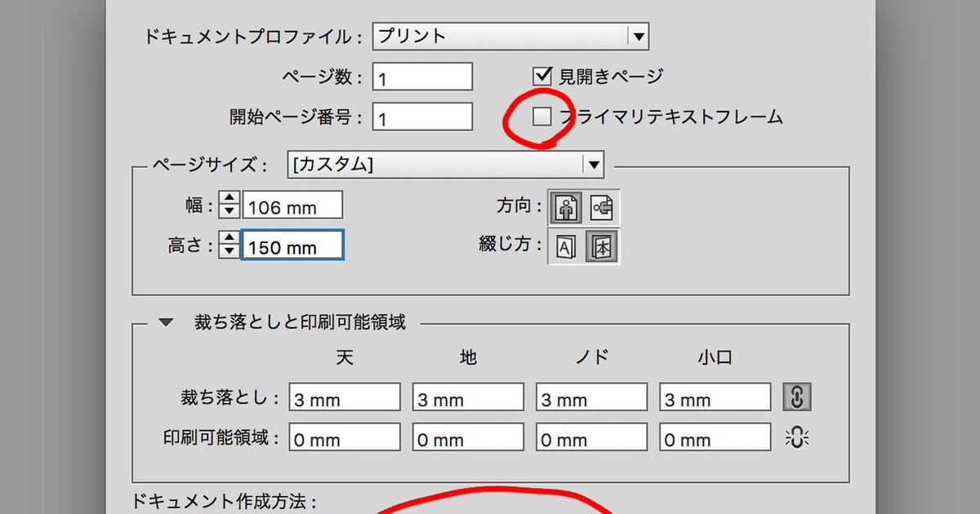The image size is (980, 514).
Task: Open the ページサイズ dropdown
Action: pyautogui.click(x=593, y=164)
